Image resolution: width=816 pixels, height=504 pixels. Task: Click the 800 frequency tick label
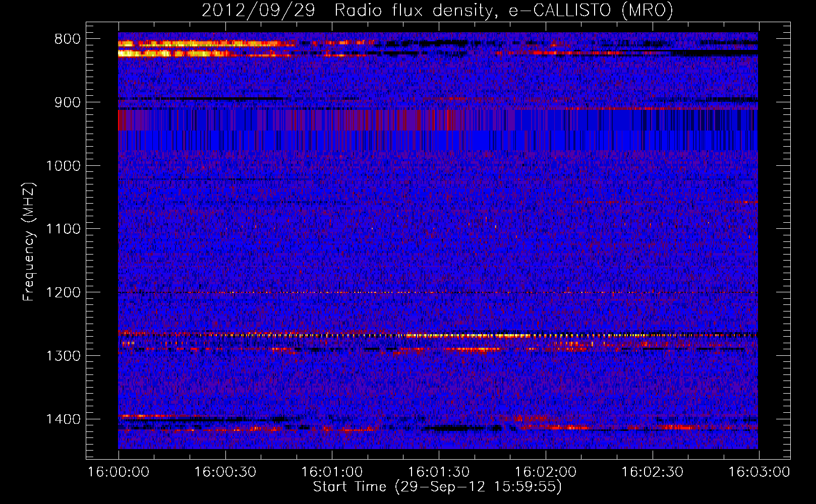68,39
